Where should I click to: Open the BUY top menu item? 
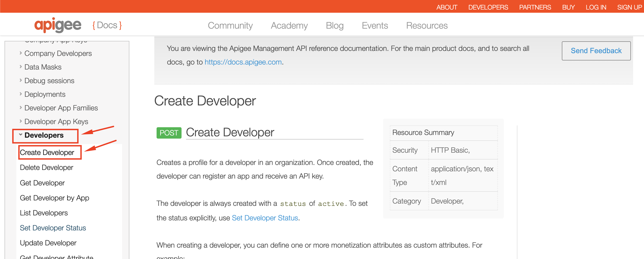(568, 7)
